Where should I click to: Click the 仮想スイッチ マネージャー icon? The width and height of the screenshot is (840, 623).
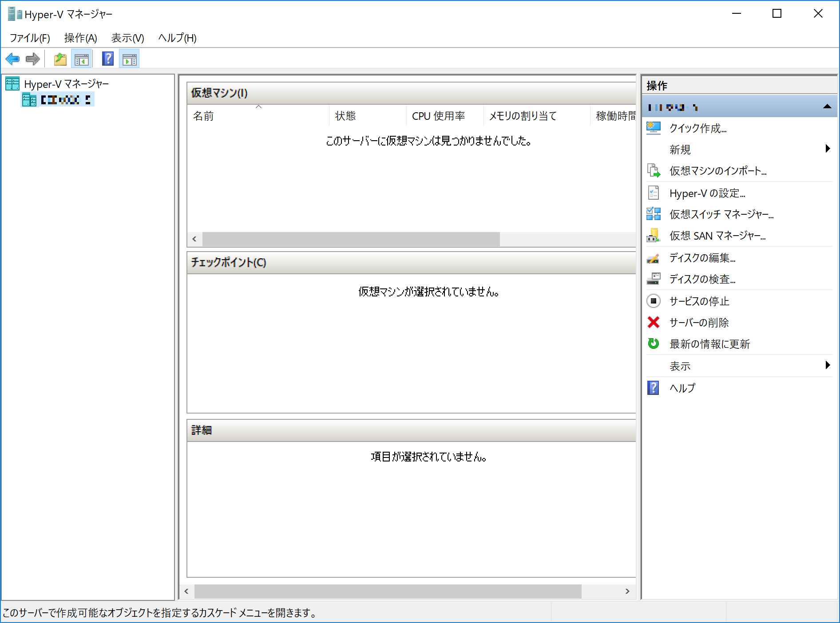click(654, 214)
